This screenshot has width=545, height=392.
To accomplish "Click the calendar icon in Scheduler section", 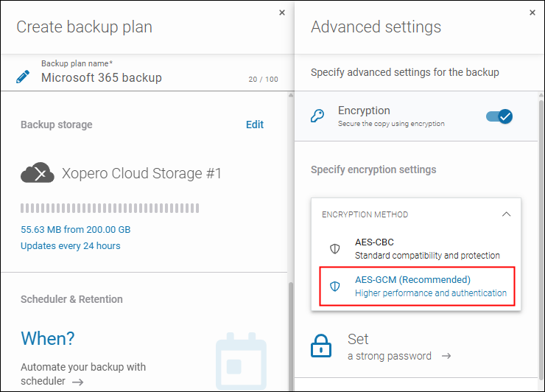I will coord(242,361).
